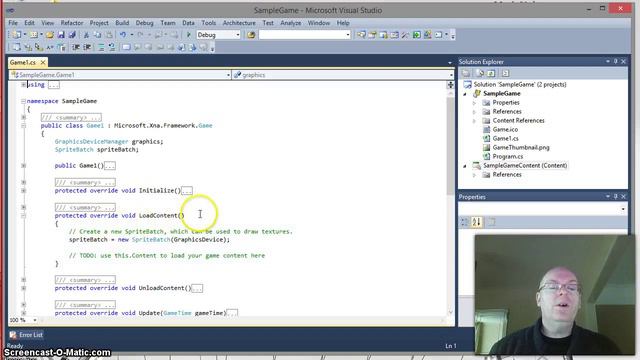Select GameThumbnail.png in Solution Explorer
The height and width of the screenshot is (360, 640).
pyautogui.click(x=521, y=147)
